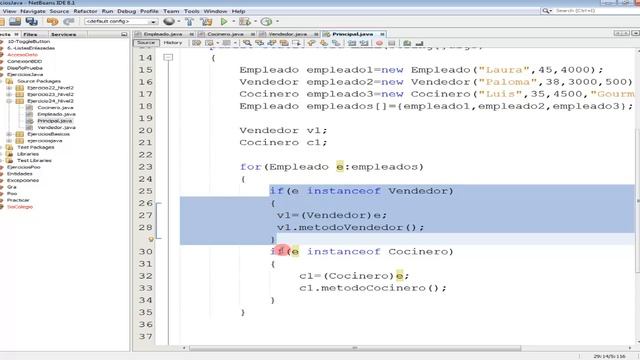Select the EjerciciosPoo project in tree
Image resolution: width=640 pixels, height=360 pixels.
[x=23, y=167]
